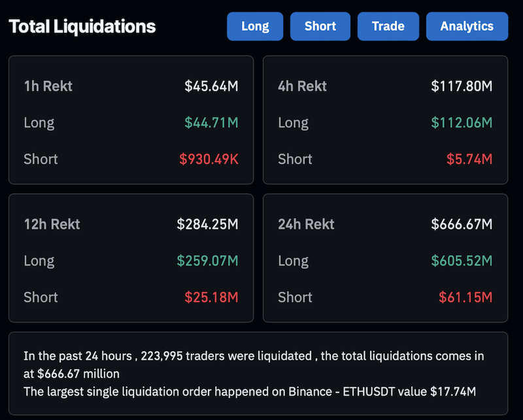523x420 pixels.
Task: Click the 1h Rekt total $45.64M
Action: [x=211, y=86]
